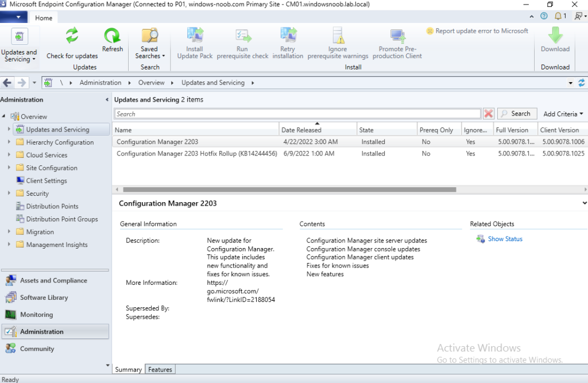The width and height of the screenshot is (588, 383).
Task: Open Saved Searches icon
Action: [x=150, y=36]
